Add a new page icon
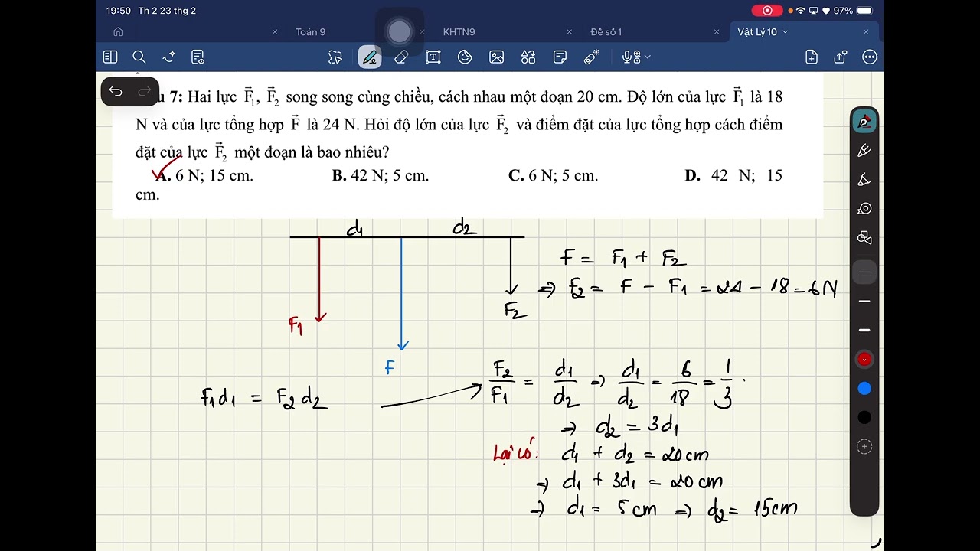The image size is (980, 551). 812,57
